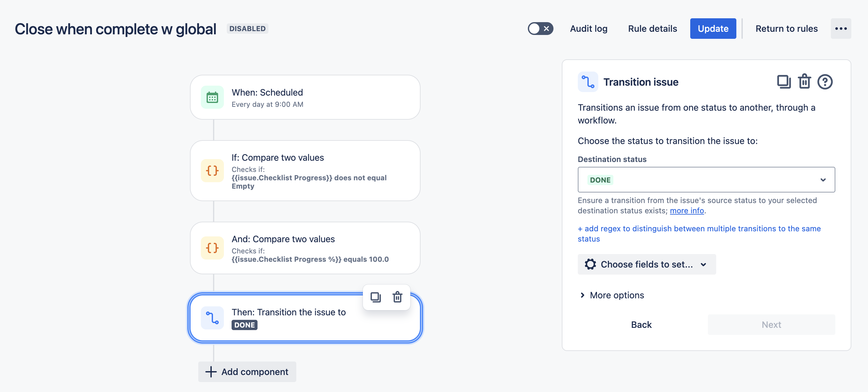Click the If condition curly braces icon
Screen dimensions: 868x392
pyautogui.click(x=212, y=171)
